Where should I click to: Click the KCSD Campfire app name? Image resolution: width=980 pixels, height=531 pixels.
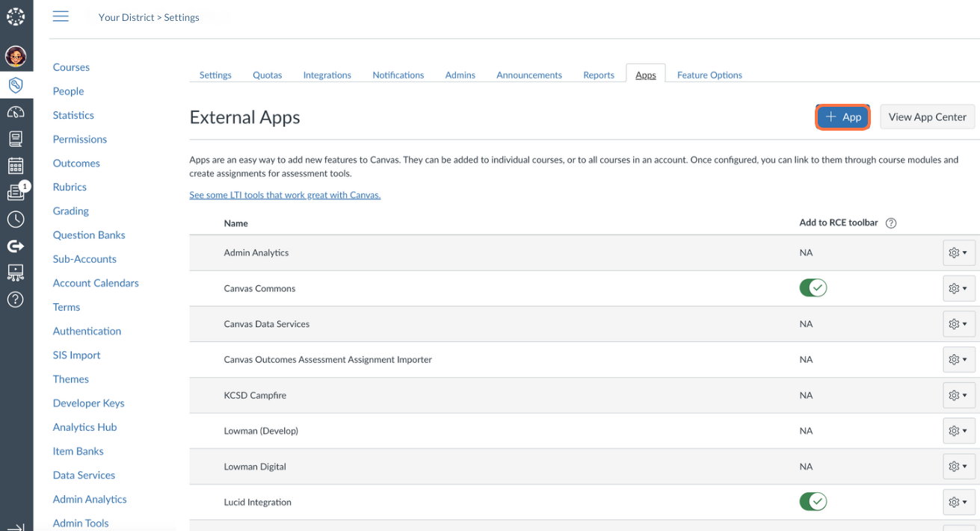tap(255, 395)
